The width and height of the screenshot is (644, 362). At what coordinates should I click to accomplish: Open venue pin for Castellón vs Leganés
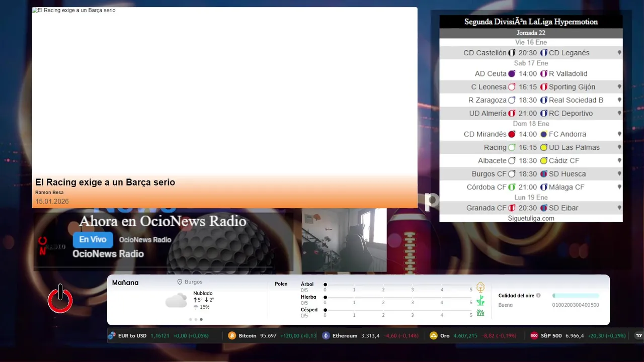[x=619, y=53]
